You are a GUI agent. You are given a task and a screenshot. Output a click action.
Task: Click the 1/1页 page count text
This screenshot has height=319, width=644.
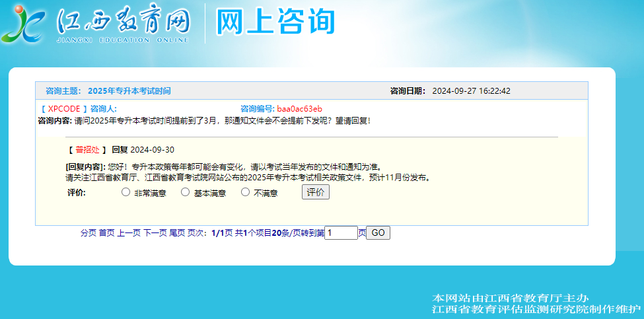[222, 233]
